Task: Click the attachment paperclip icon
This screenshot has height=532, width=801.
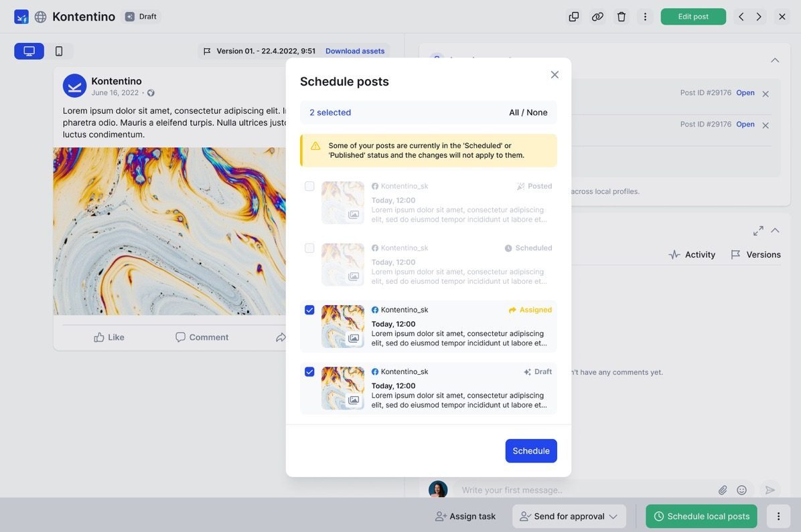Action: click(x=723, y=490)
